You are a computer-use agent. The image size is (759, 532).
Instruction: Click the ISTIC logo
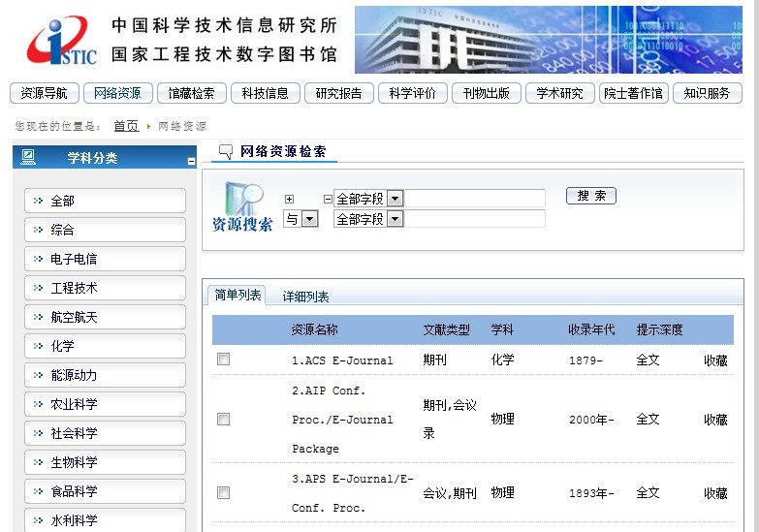[61, 41]
